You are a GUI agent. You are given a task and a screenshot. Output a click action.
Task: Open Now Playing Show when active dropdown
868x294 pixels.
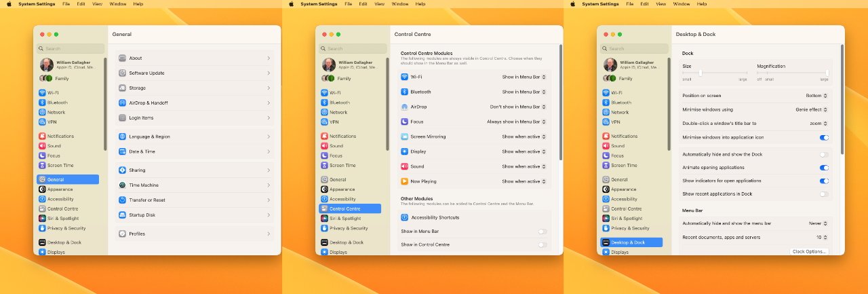tap(524, 181)
